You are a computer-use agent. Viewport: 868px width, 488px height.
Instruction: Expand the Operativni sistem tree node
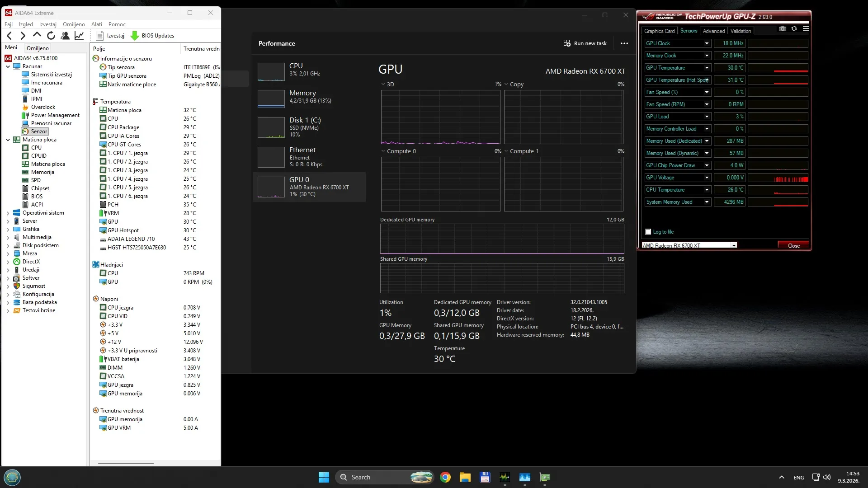click(8, 213)
